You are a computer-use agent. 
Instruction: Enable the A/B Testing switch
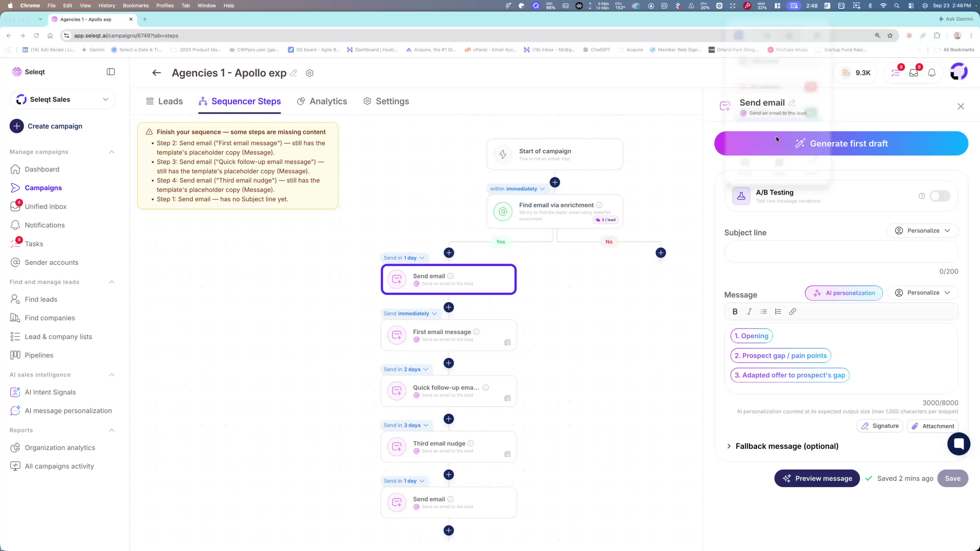(x=940, y=196)
